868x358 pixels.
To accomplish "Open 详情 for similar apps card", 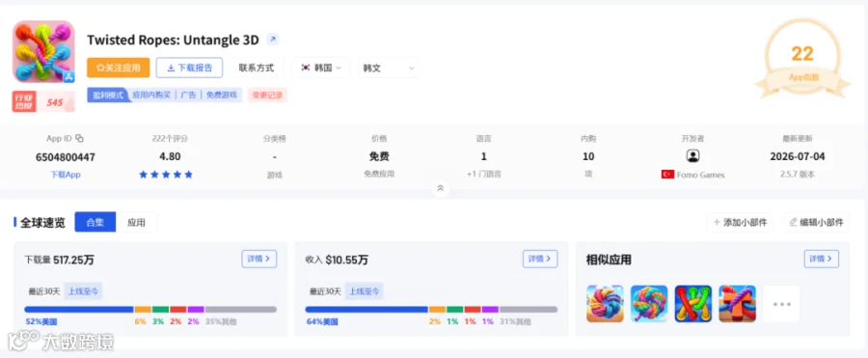I will (822, 259).
